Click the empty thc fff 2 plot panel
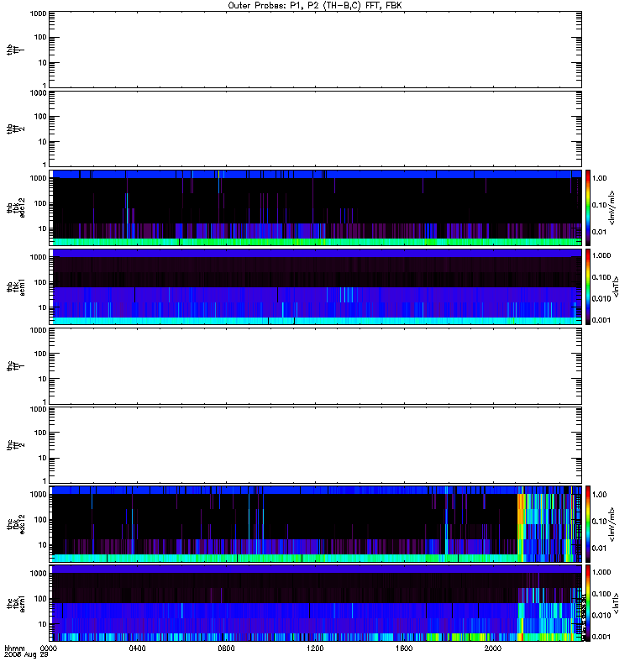630x672 pixels. [x=316, y=445]
